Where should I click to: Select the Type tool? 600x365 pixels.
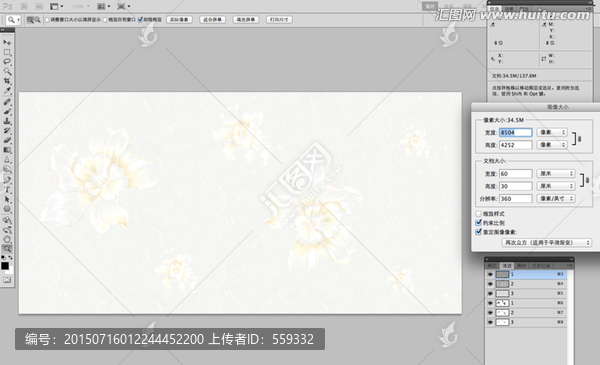(x=7, y=190)
